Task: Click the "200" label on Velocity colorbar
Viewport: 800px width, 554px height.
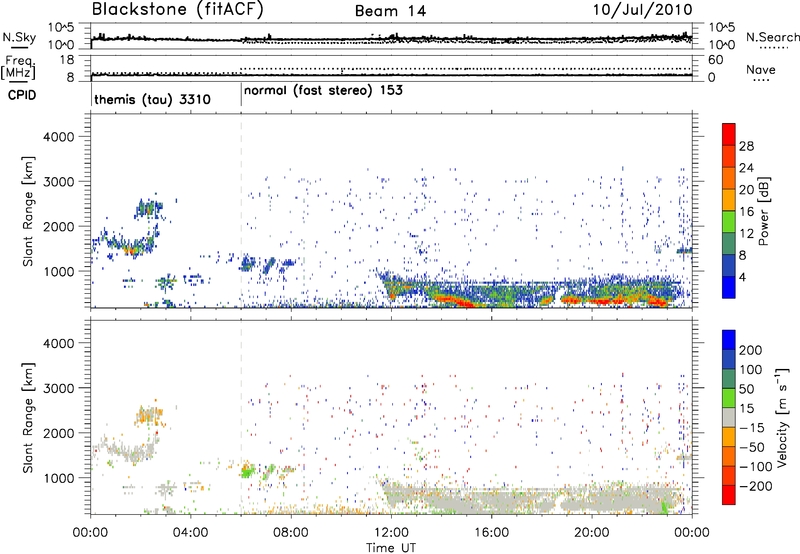Action: point(751,350)
